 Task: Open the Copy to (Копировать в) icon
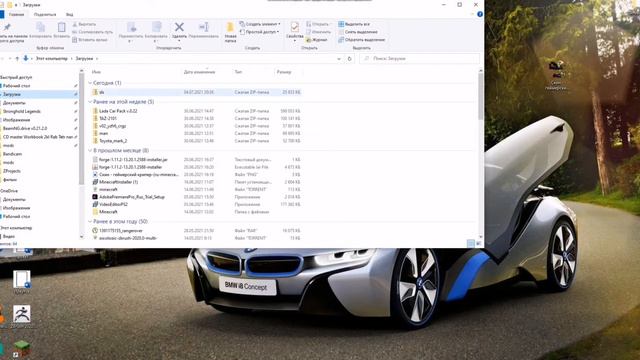tap(156, 27)
